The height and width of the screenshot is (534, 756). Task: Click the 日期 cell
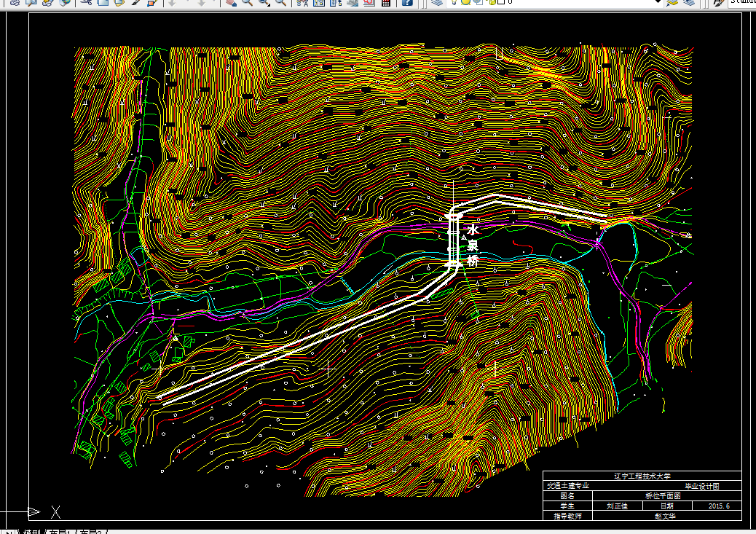[667, 506]
